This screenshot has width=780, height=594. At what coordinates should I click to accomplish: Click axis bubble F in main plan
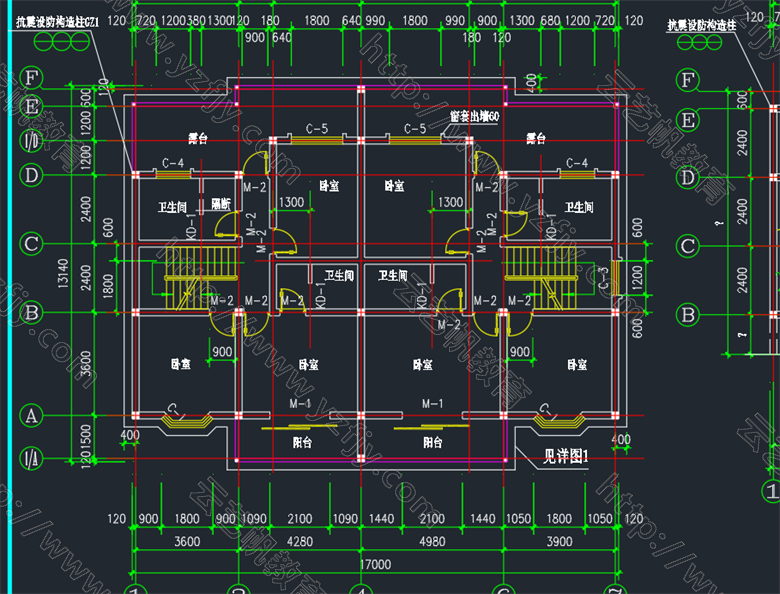(32, 78)
